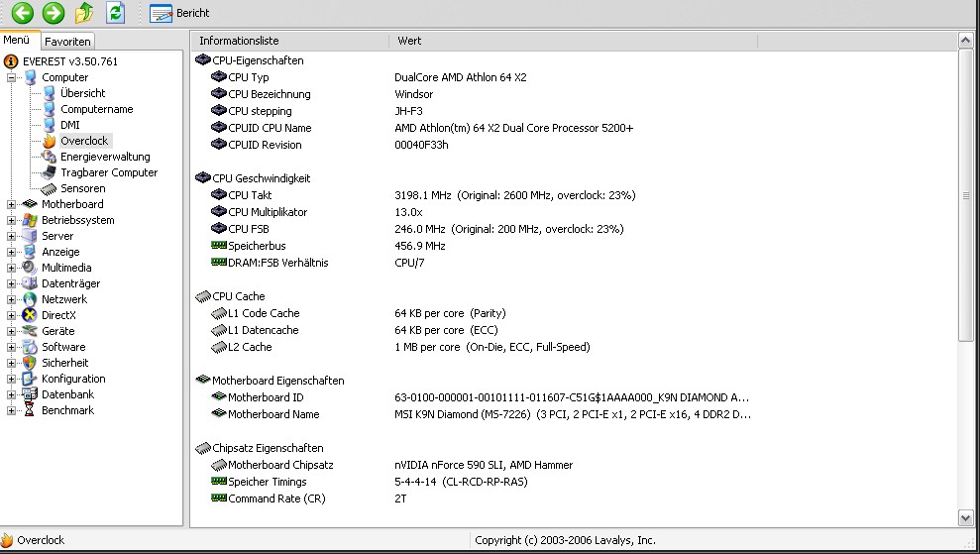Click the Konfiguration icon in the tree
Image resolution: width=980 pixels, height=554 pixels.
tap(30, 379)
